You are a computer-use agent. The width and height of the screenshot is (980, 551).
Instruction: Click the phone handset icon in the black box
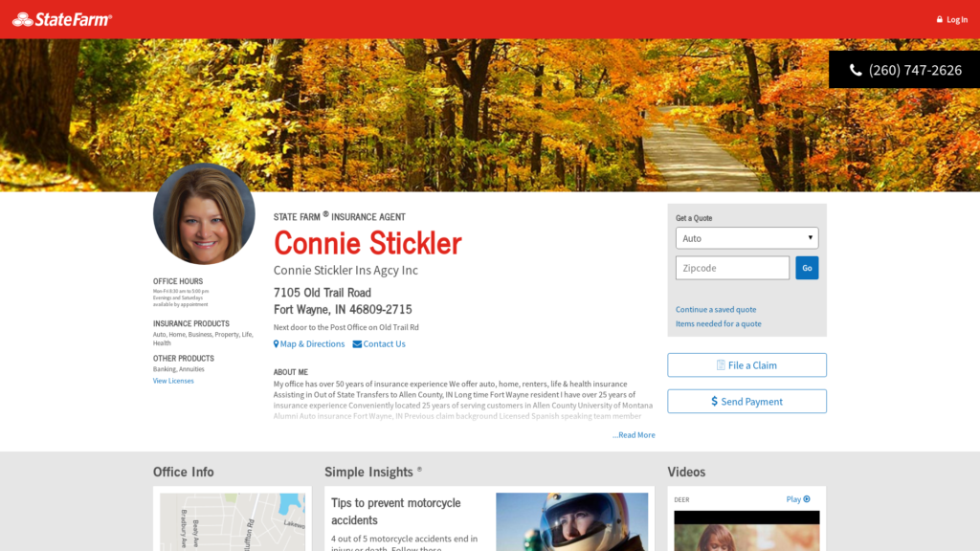pos(856,70)
